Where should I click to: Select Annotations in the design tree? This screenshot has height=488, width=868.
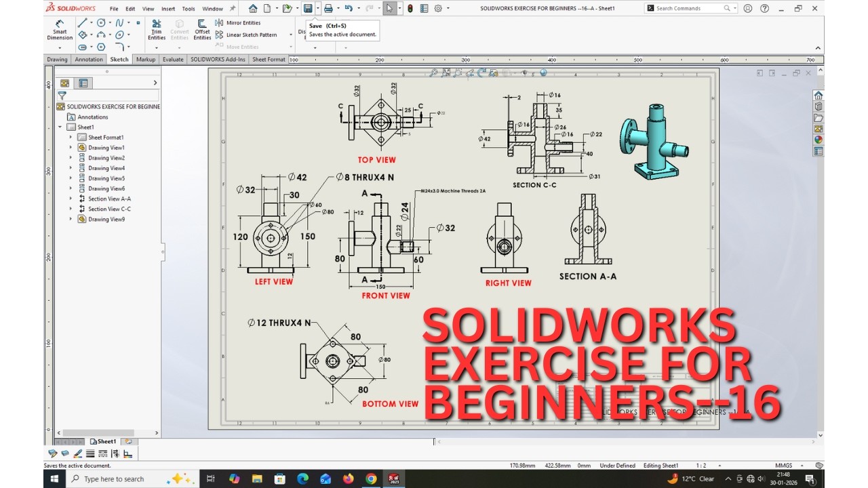click(x=93, y=117)
